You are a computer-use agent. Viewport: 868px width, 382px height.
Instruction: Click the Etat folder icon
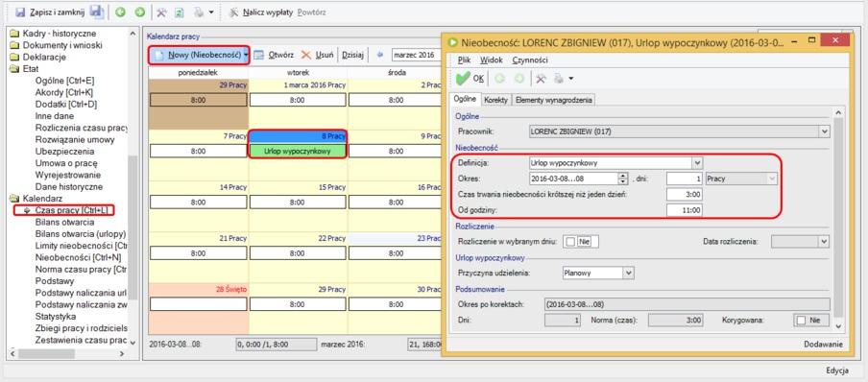[x=14, y=69]
